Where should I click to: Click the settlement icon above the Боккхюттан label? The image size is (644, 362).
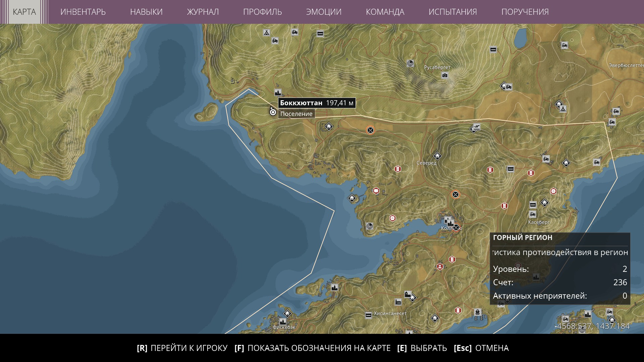[x=278, y=93]
